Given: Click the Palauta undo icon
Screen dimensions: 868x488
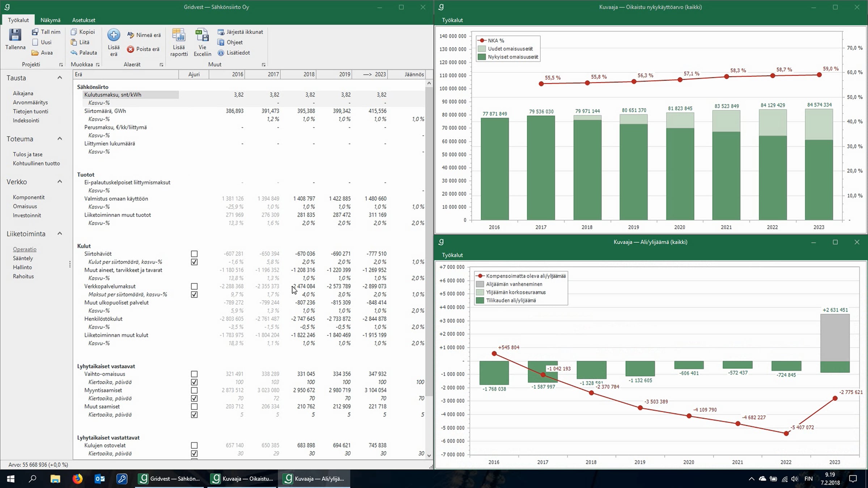Looking at the screenshot, I should click(74, 53).
